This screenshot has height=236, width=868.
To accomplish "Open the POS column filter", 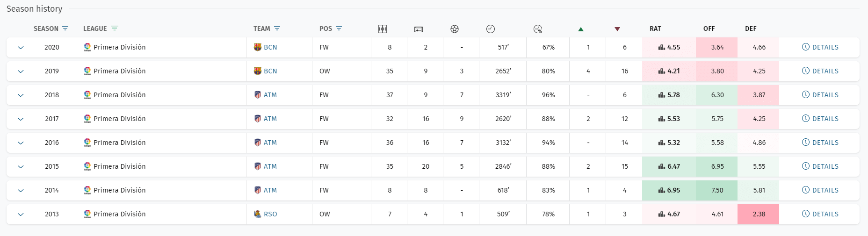I will click(339, 29).
